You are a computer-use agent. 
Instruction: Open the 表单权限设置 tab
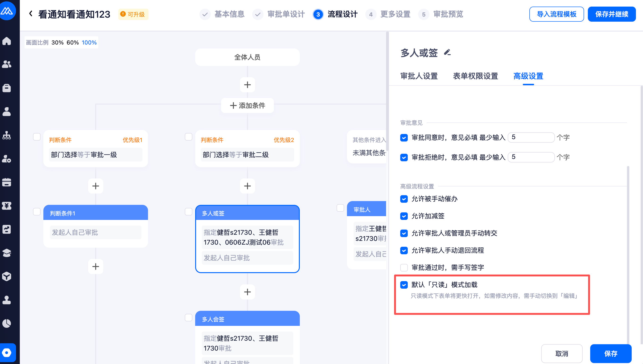475,76
